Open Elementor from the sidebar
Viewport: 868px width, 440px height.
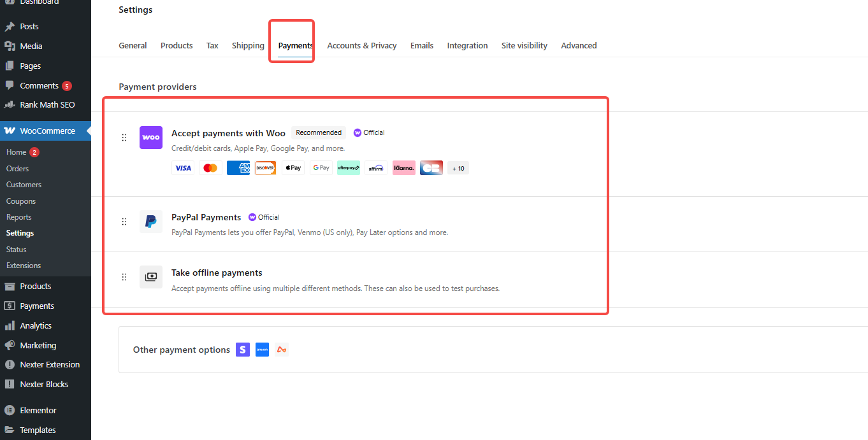click(40, 409)
